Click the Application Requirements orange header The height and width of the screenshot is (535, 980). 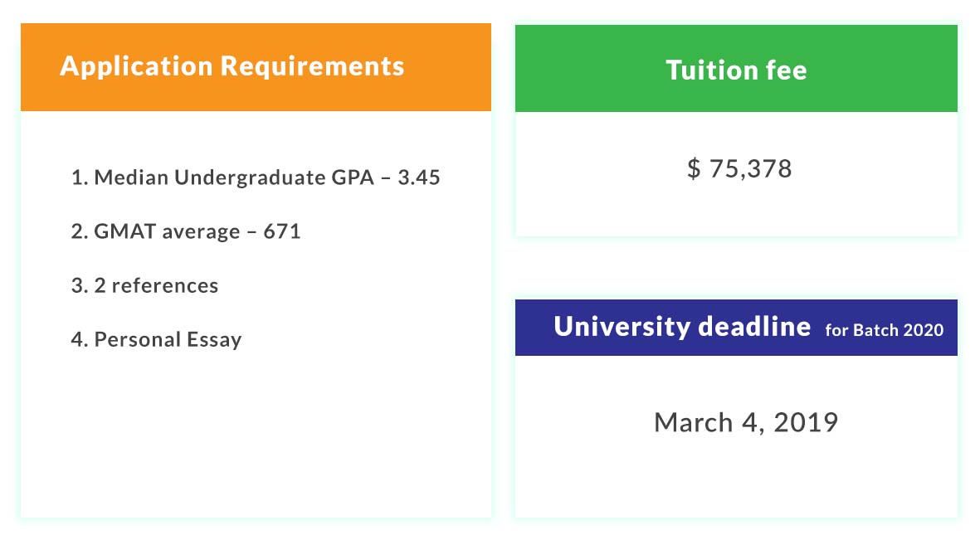click(x=256, y=67)
